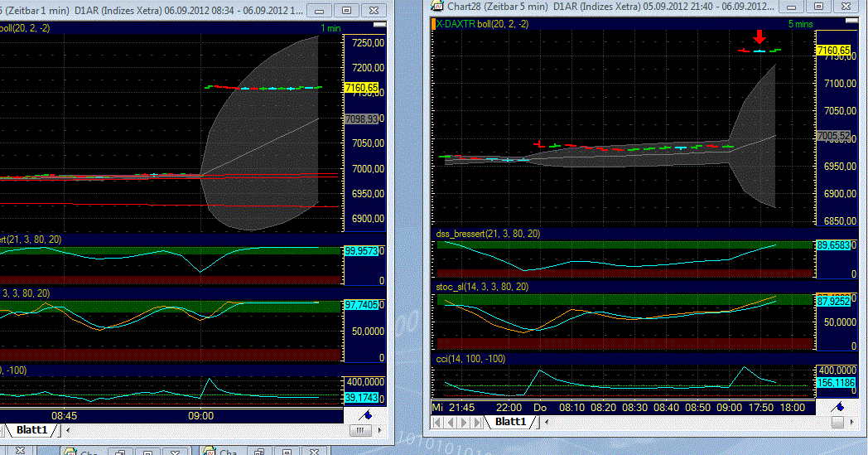Click '5 mins' timeframe label
The image size is (868, 455).
[800, 24]
